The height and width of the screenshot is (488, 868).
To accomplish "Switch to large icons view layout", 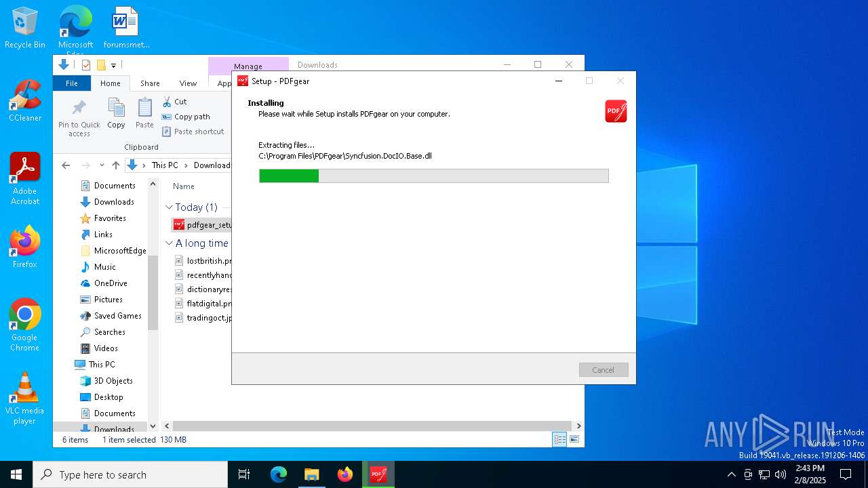I will 574,440.
